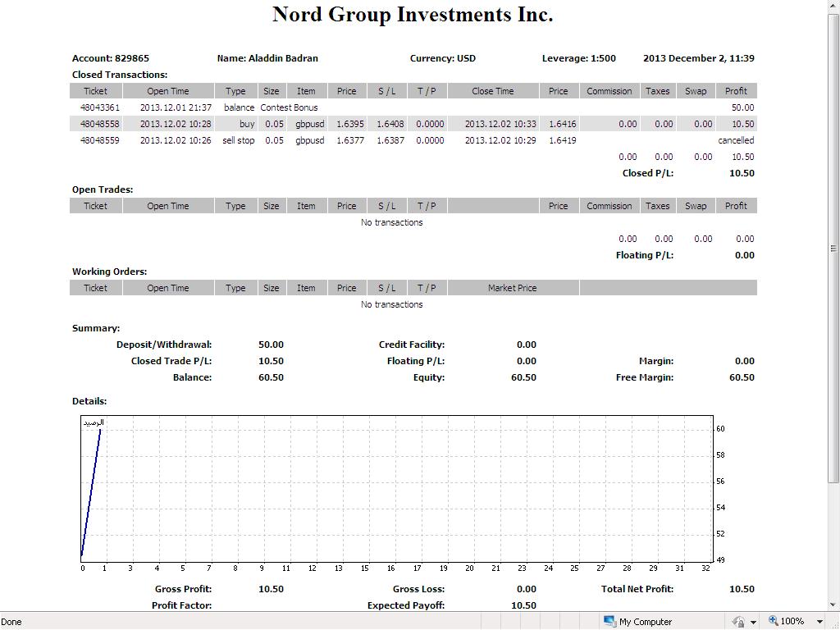Image resolution: width=840 pixels, height=630 pixels.
Task: Click the cancelled status text
Action: (x=736, y=140)
